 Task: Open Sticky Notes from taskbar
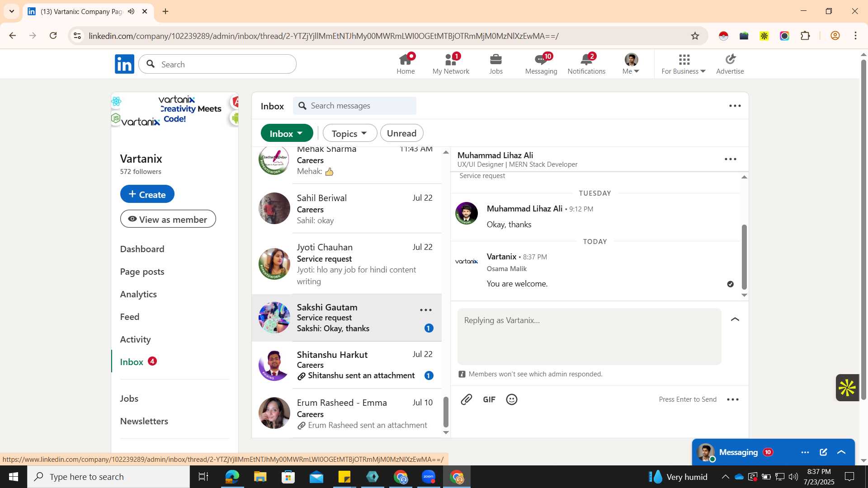click(344, 477)
